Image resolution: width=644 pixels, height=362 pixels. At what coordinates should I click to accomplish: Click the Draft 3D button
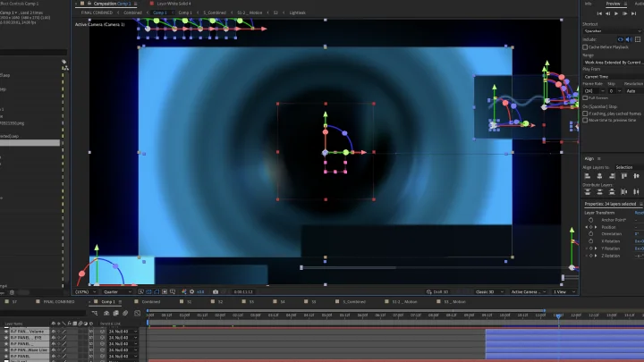click(437, 291)
